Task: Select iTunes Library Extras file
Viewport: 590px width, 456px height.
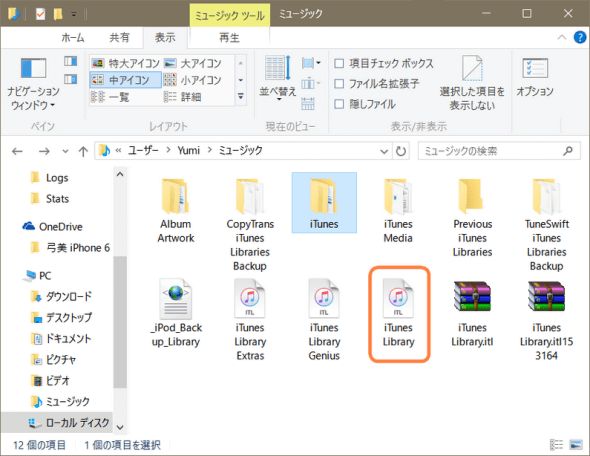Action: [x=250, y=320]
